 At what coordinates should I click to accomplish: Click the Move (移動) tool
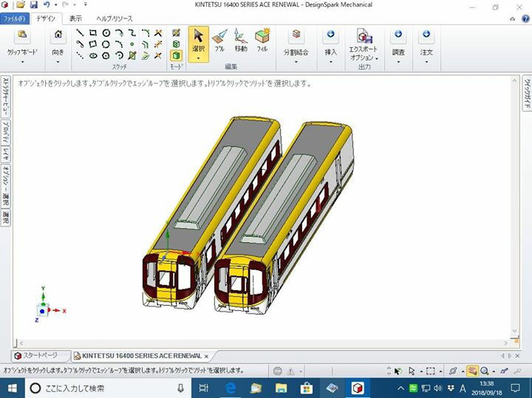[241, 41]
